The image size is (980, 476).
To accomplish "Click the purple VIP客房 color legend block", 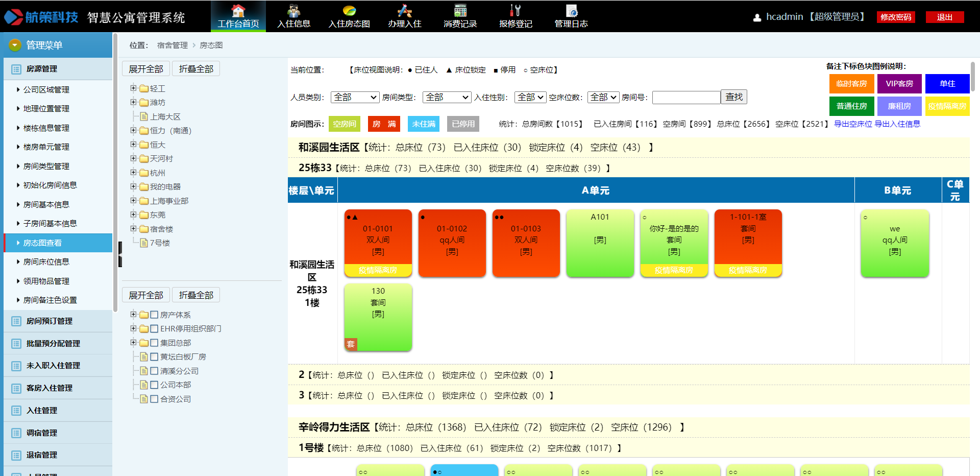I will [x=899, y=84].
